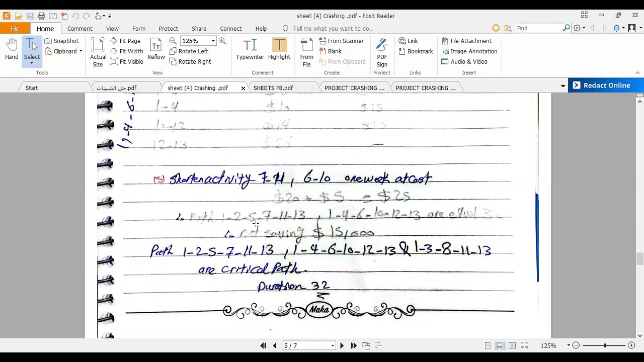Apply Fit Width view
The image size is (644, 362).
[126, 51]
